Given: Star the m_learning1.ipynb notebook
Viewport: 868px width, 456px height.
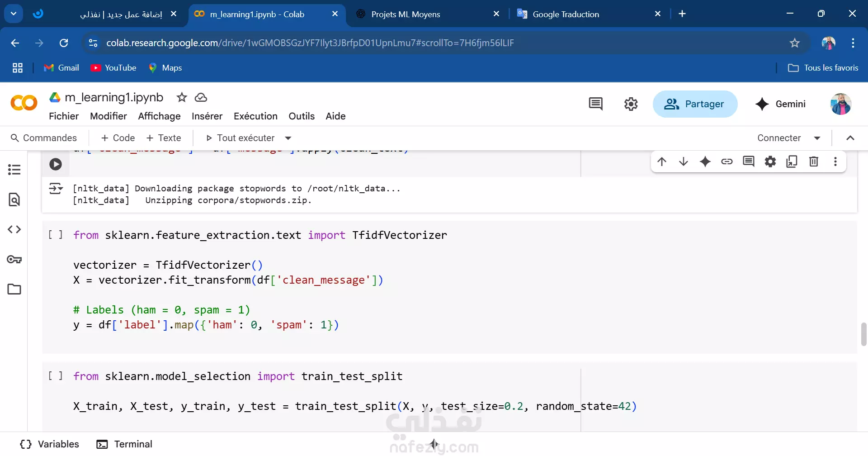Looking at the screenshot, I should (x=182, y=97).
